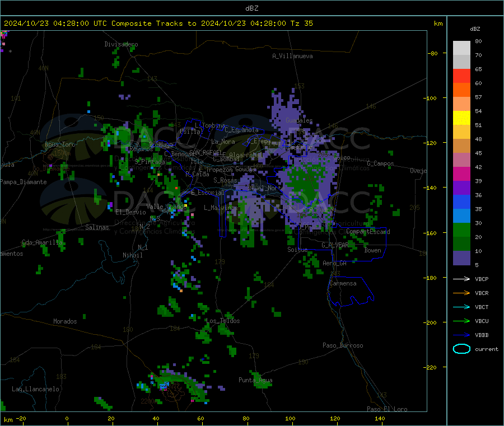The width and height of the screenshot is (504, 426).
Task: Click the 'Soitue' map label
Action: [x=297, y=250]
